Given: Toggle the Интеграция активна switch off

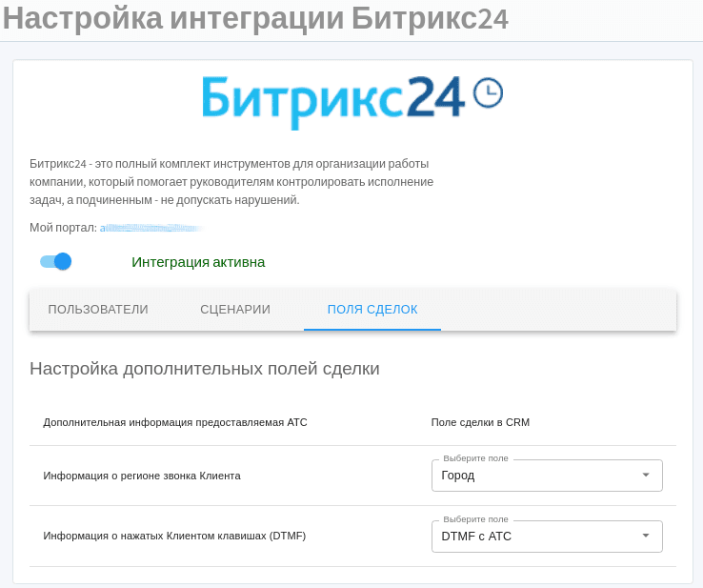Looking at the screenshot, I should coord(56,261).
